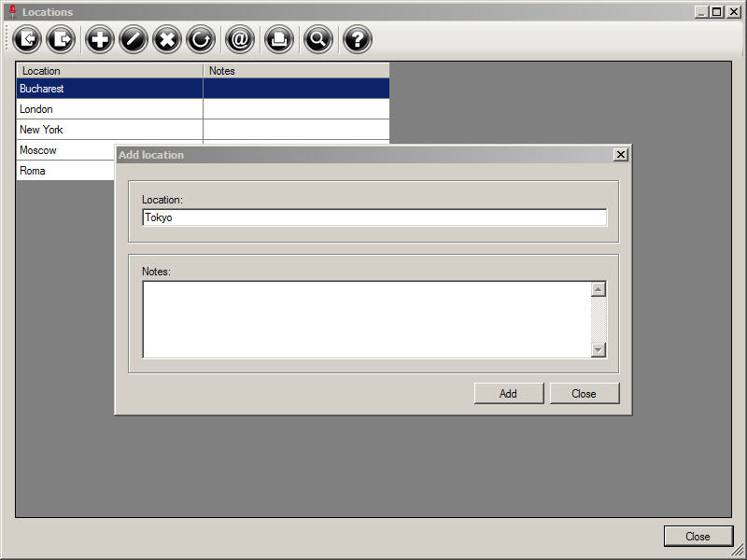Click the Notes scrollbar up arrow

[x=599, y=289]
